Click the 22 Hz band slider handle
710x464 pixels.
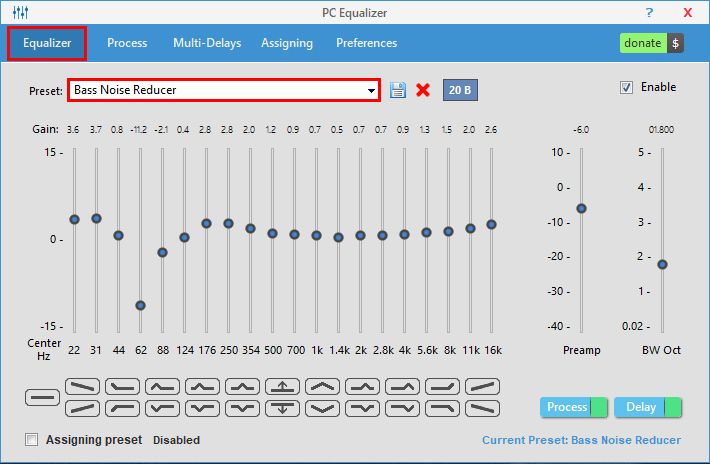(x=75, y=220)
